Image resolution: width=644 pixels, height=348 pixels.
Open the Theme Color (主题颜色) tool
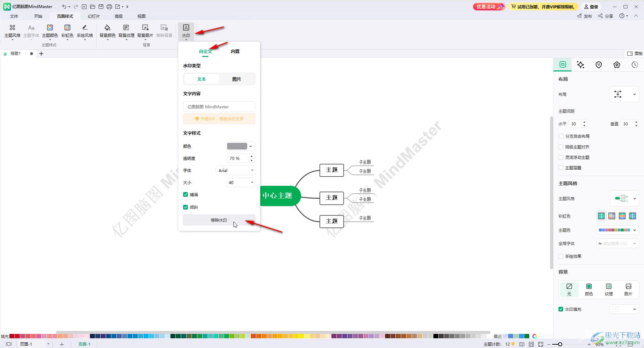click(50, 32)
